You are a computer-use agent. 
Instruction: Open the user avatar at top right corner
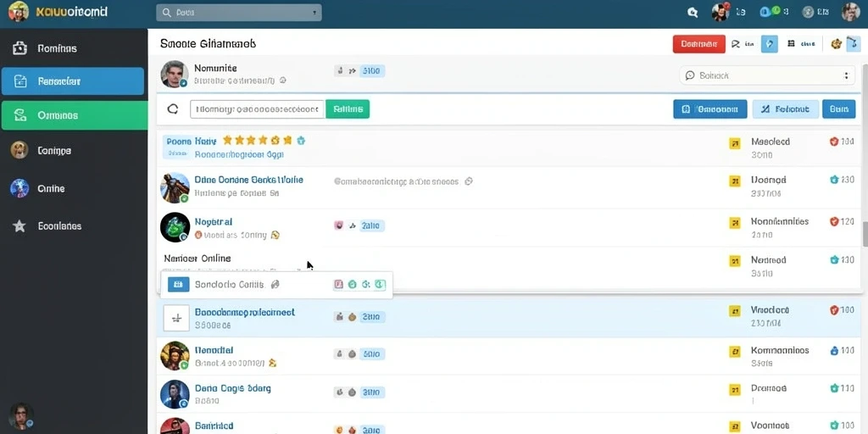[x=850, y=12]
